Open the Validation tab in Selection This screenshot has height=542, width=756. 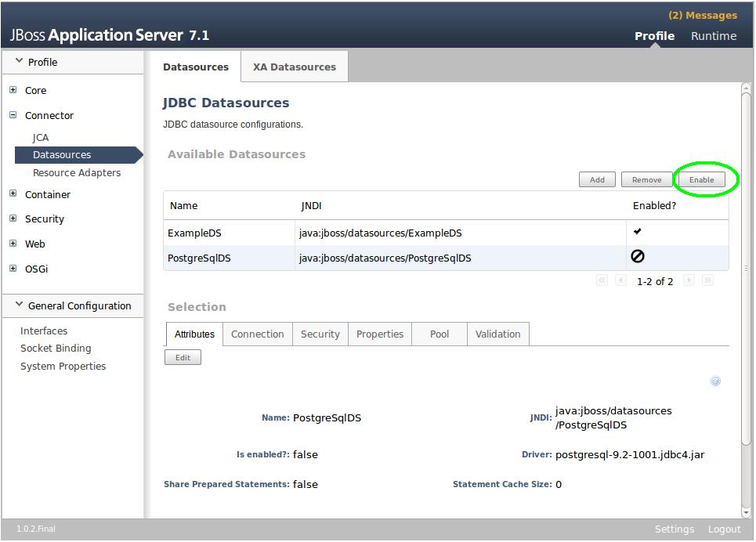tap(498, 334)
